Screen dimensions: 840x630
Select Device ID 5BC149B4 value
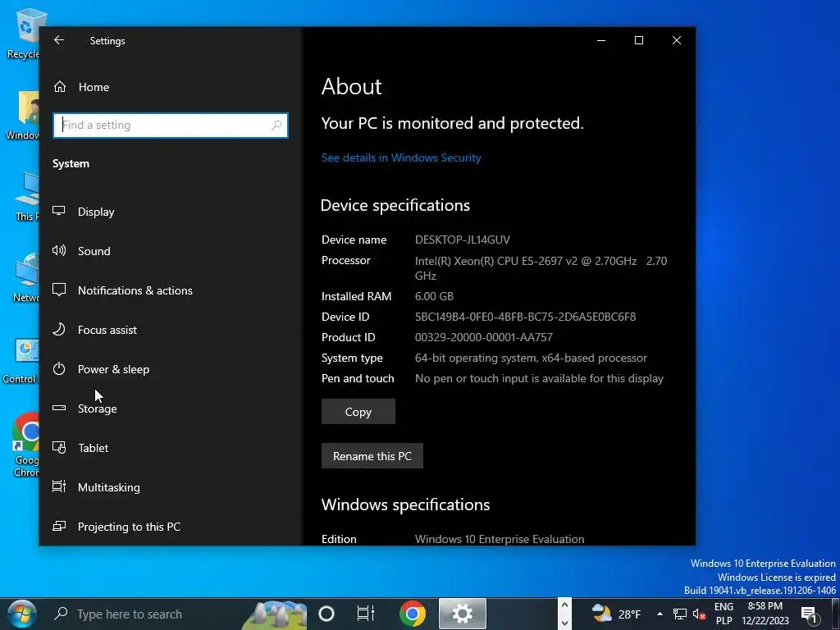[x=526, y=317]
